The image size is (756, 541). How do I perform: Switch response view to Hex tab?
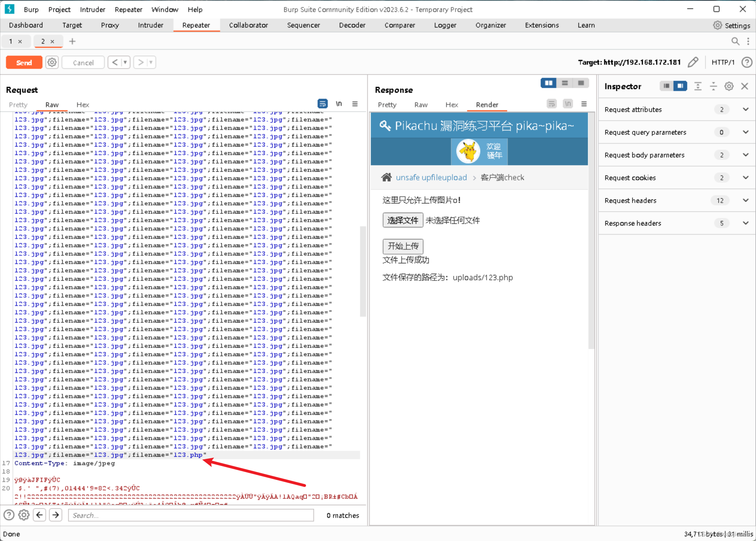coord(451,105)
